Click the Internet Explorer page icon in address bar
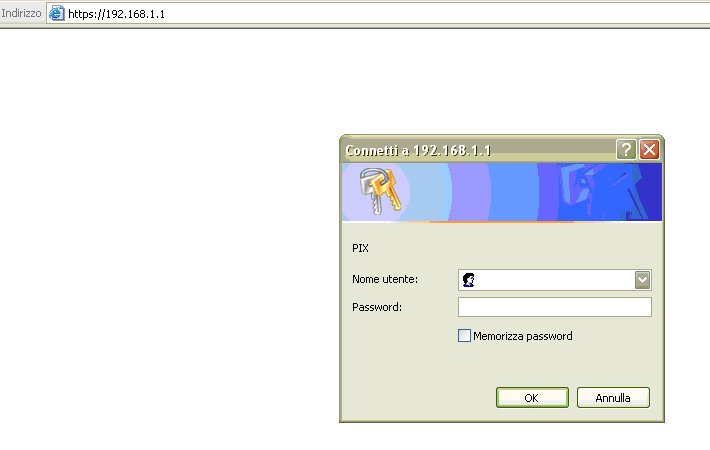710x450 pixels. pos(56,13)
